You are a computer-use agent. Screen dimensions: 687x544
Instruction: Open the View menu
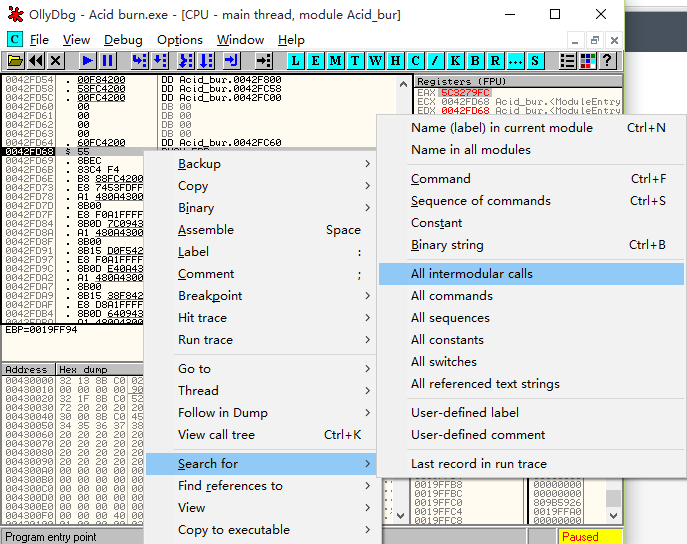point(76,40)
